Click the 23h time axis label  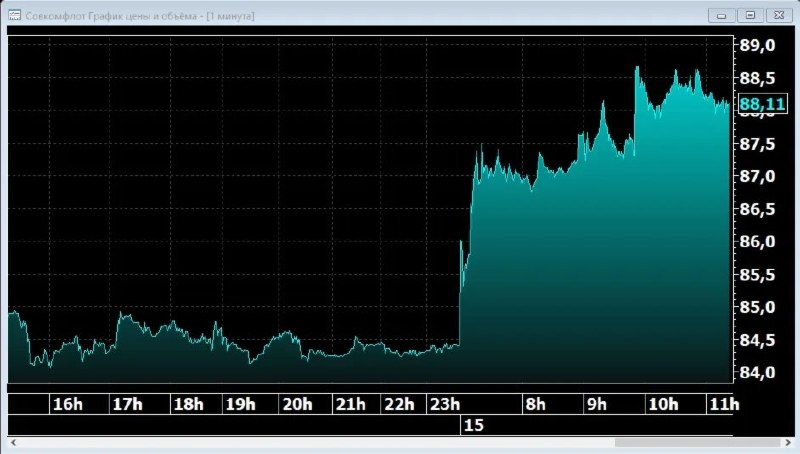pyautogui.click(x=445, y=405)
